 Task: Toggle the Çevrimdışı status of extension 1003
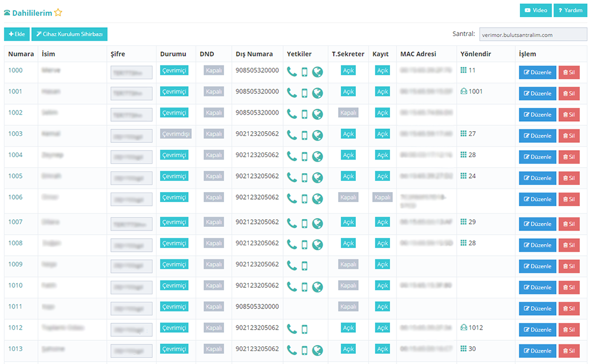pos(176,134)
